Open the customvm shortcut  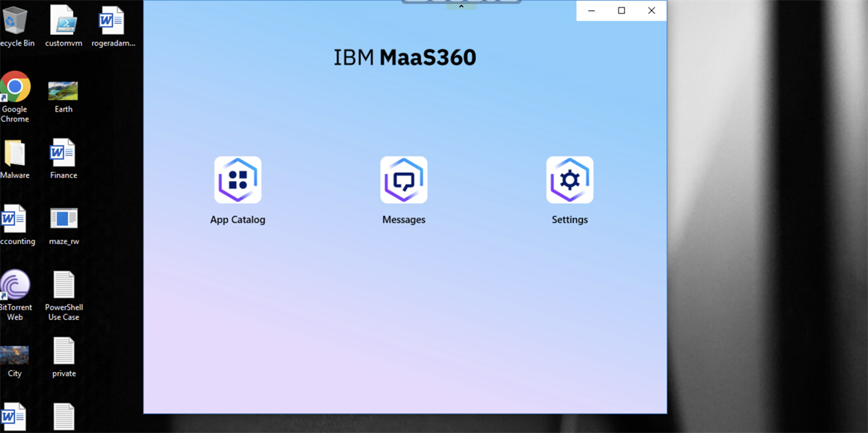(62, 20)
